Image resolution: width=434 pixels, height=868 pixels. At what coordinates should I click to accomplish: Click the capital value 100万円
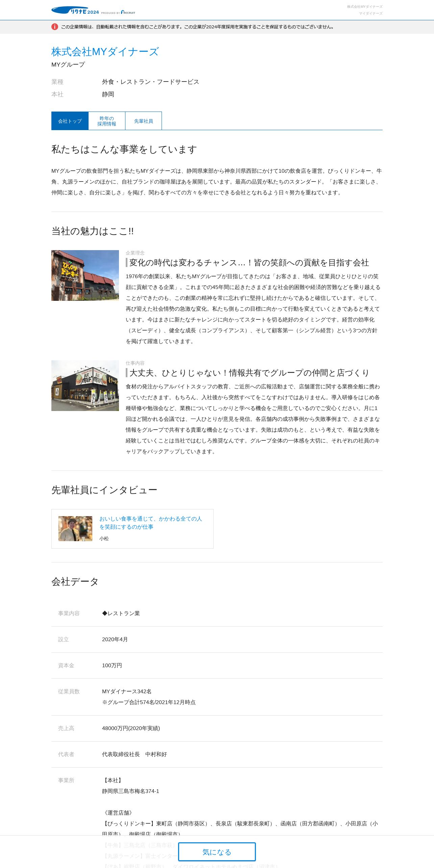112,666
